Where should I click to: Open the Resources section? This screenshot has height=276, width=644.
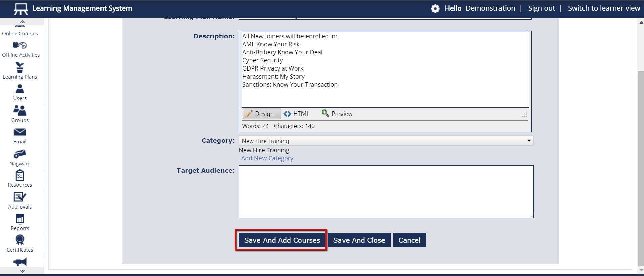point(20,179)
